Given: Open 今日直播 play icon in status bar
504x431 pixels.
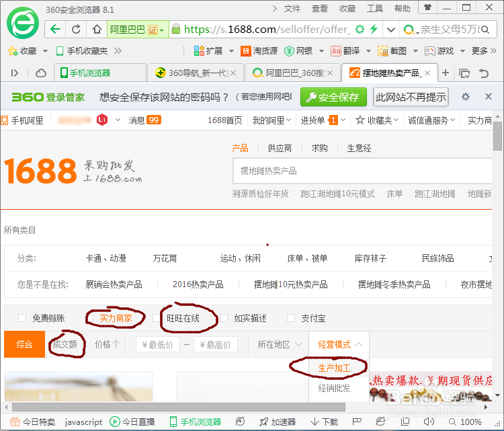Looking at the screenshot, I should click(115, 422).
